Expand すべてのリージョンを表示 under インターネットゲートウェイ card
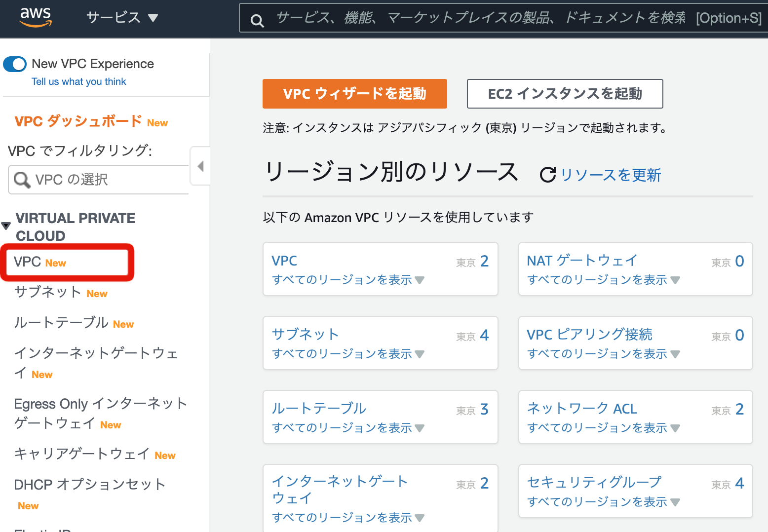This screenshot has width=768, height=532. point(348,518)
